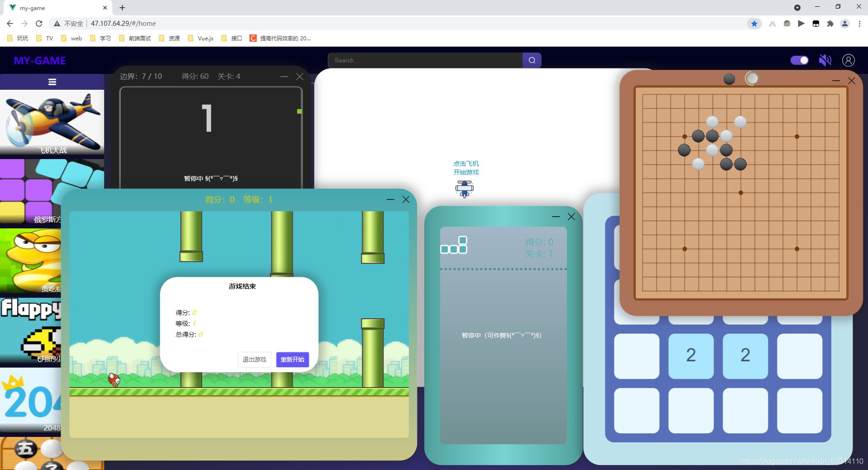This screenshot has width=868, height=470.
Task: Open the web bookmark folder
Action: click(72, 39)
